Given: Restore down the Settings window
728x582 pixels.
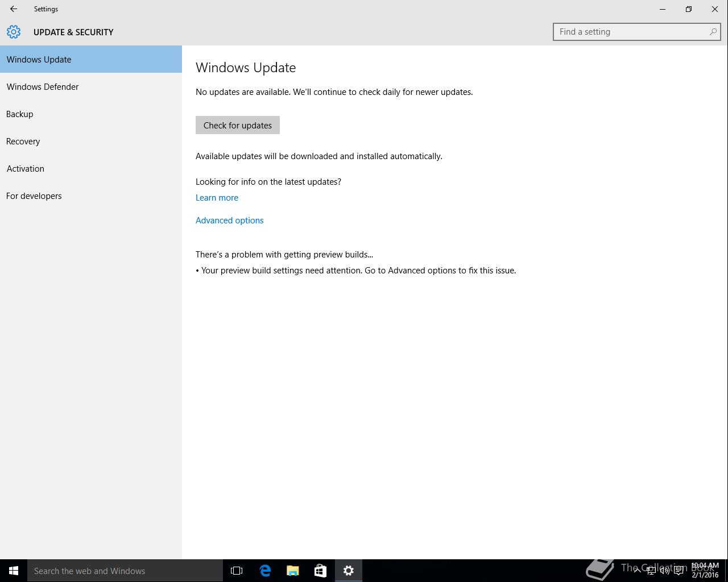Looking at the screenshot, I should [x=689, y=9].
